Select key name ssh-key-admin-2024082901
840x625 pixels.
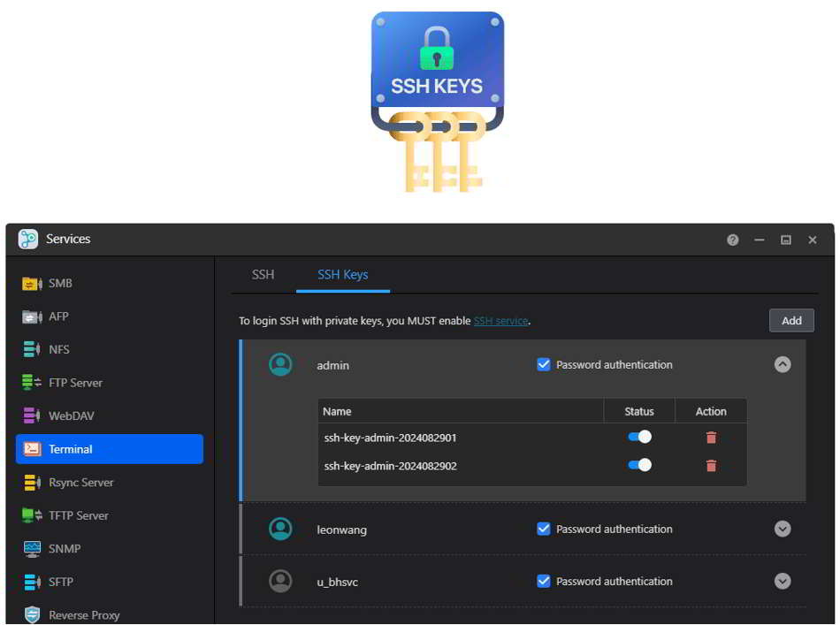coord(390,438)
